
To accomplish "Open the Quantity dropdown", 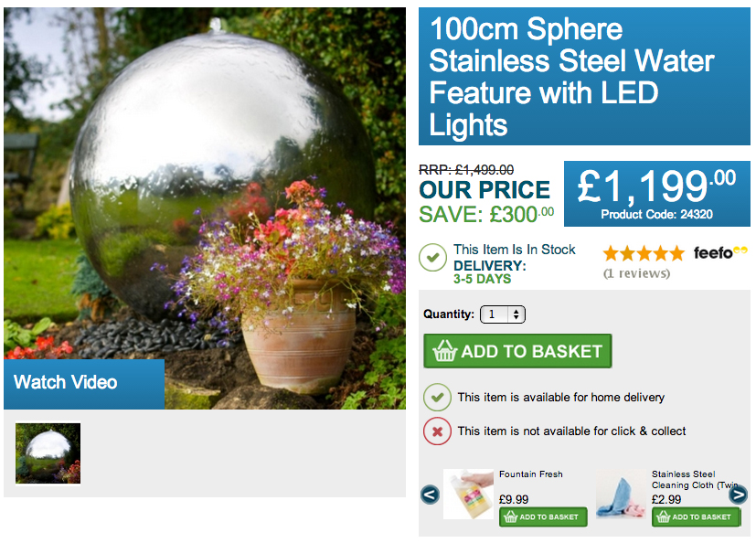I will pos(503,314).
